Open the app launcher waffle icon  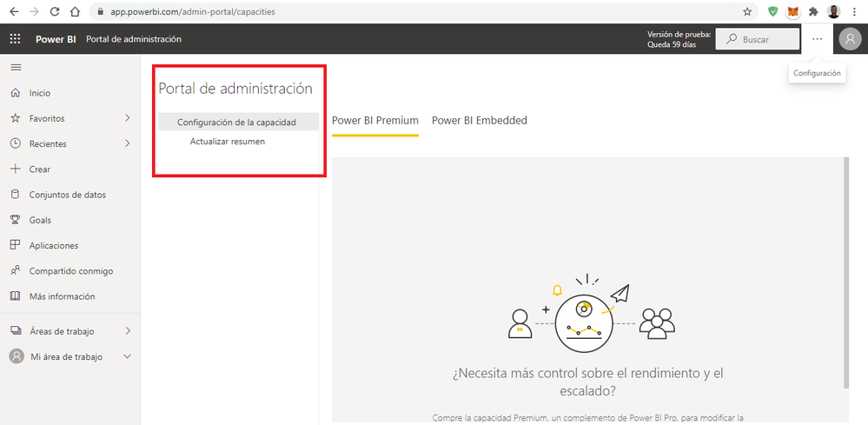[15, 39]
